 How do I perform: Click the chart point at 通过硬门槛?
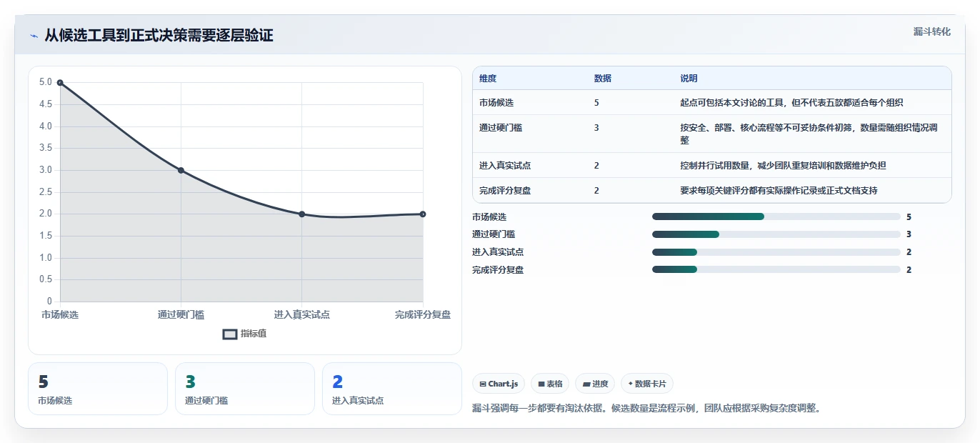coord(181,170)
